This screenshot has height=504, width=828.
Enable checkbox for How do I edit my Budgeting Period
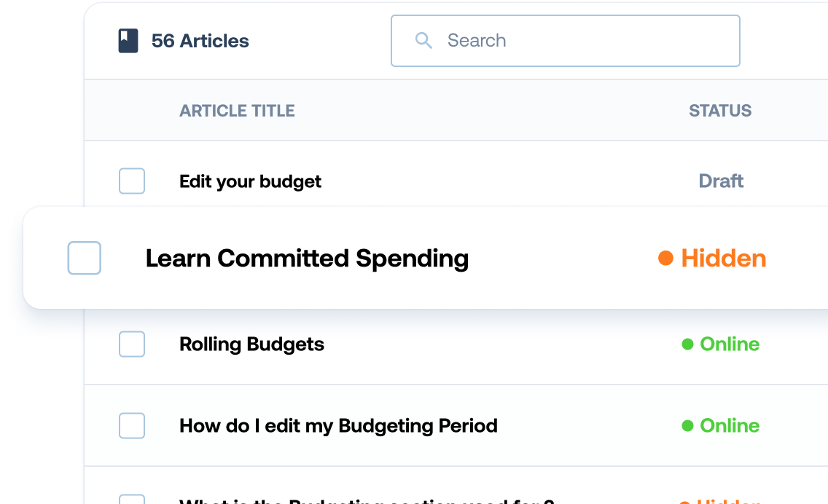(x=132, y=426)
